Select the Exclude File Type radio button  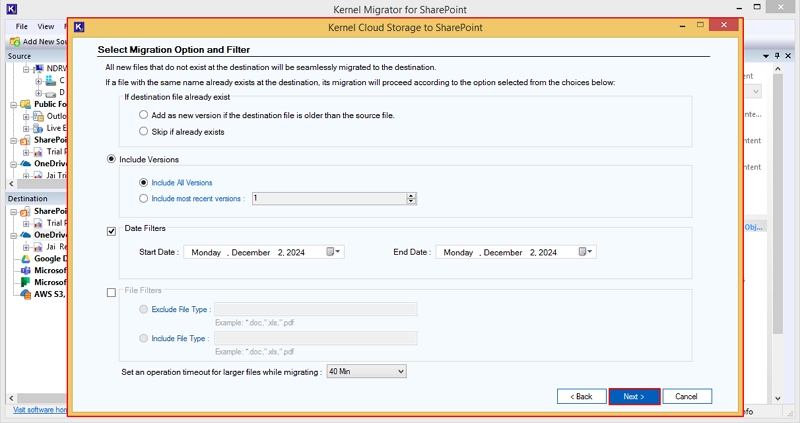pyautogui.click(x=143, y=309)
